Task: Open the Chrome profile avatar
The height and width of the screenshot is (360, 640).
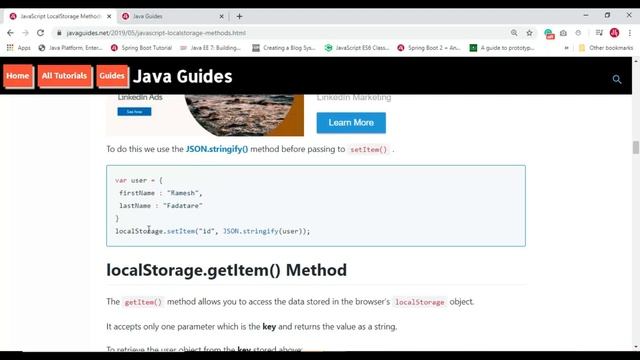Action: (614, 33)
